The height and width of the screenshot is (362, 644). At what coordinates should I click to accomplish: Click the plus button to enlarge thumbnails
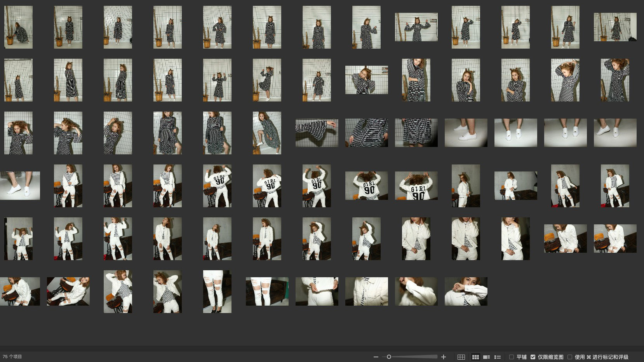444,357
